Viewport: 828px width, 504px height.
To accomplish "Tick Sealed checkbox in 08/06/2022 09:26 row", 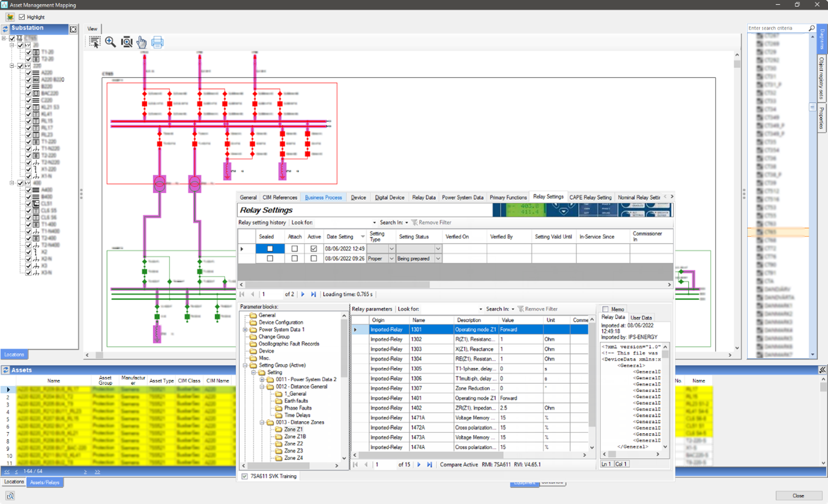I will tap(270, 259).
